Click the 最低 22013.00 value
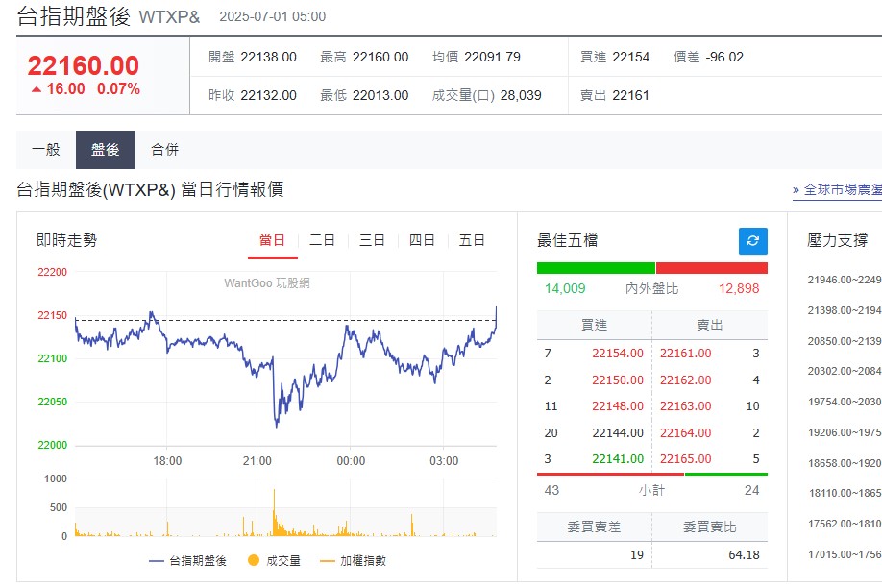Image resolution: width=882 pixels, height=588 pixels. pyautogui.click(x=380, y=96)
